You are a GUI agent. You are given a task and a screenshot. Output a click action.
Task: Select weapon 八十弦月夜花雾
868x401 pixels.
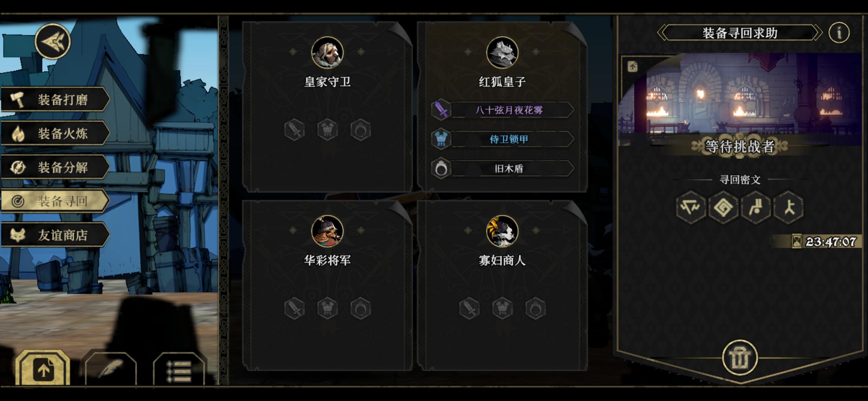point(503,110)
